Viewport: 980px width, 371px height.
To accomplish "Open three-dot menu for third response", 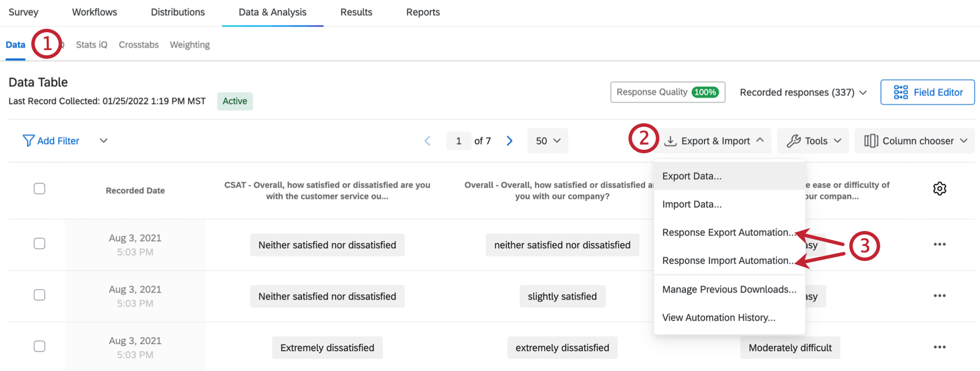I will 940,347.
